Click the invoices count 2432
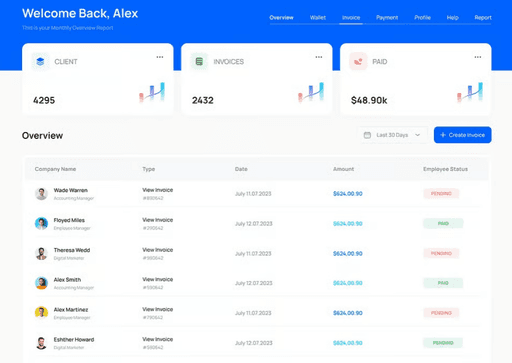 point(203,100)
